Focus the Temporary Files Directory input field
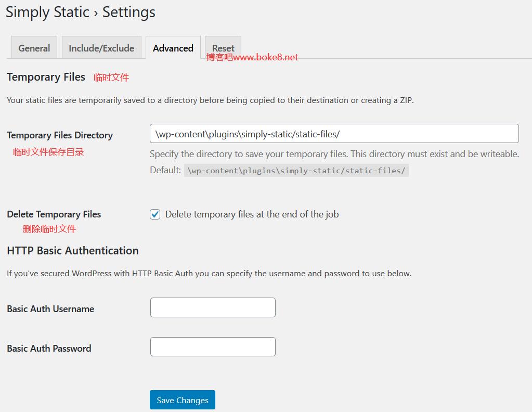 [x=334, y=134]
